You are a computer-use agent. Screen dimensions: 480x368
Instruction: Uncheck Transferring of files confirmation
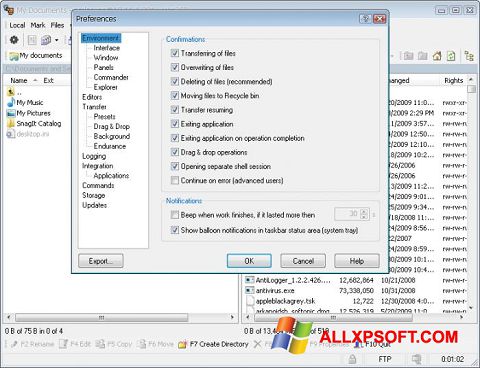[x=175, y=53]
